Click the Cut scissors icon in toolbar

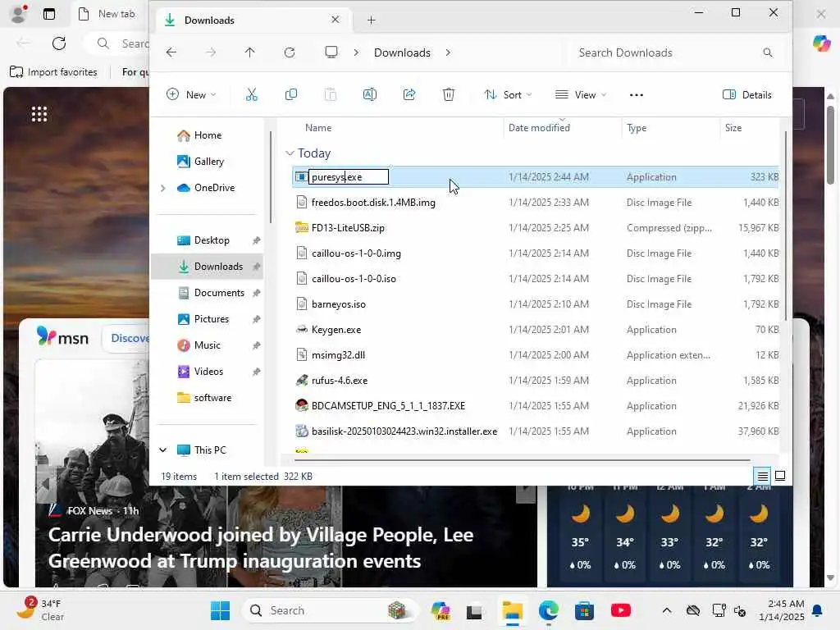(251, 95)
